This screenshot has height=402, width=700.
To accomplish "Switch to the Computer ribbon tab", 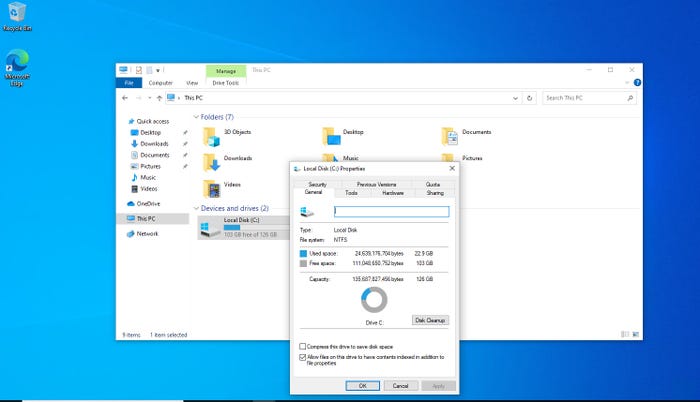I will point(160,83).
